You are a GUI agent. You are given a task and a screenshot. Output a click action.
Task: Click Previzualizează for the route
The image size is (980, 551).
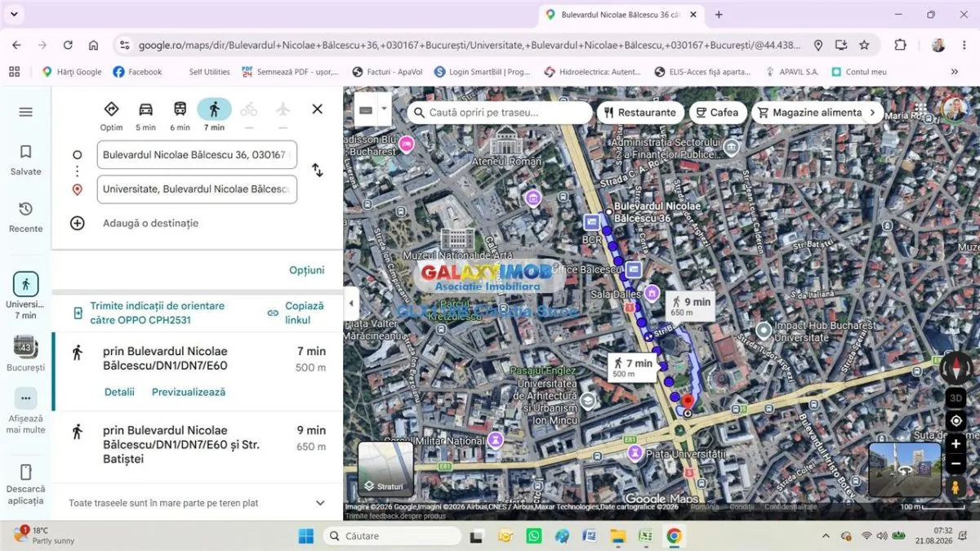[189, 392]
